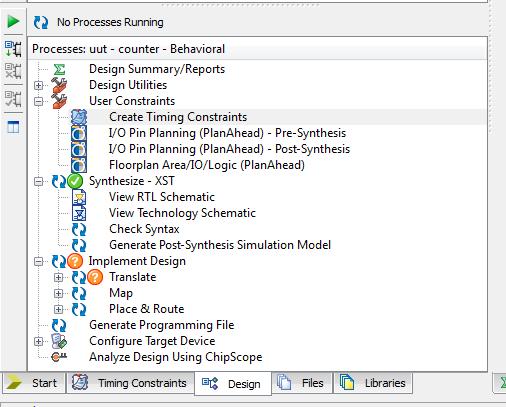Select Analyze Design Using ChipScope entry

coord(176,357)
